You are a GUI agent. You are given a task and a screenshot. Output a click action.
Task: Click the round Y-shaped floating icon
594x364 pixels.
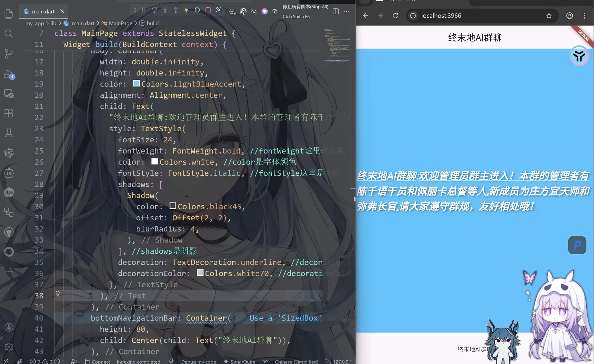click(579, 56)
